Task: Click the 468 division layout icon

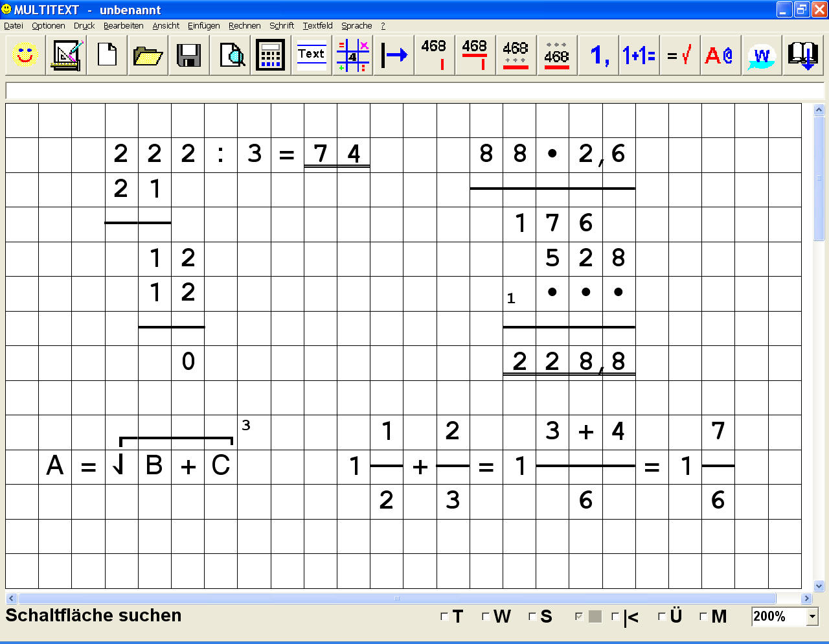Action: point(434,55)
